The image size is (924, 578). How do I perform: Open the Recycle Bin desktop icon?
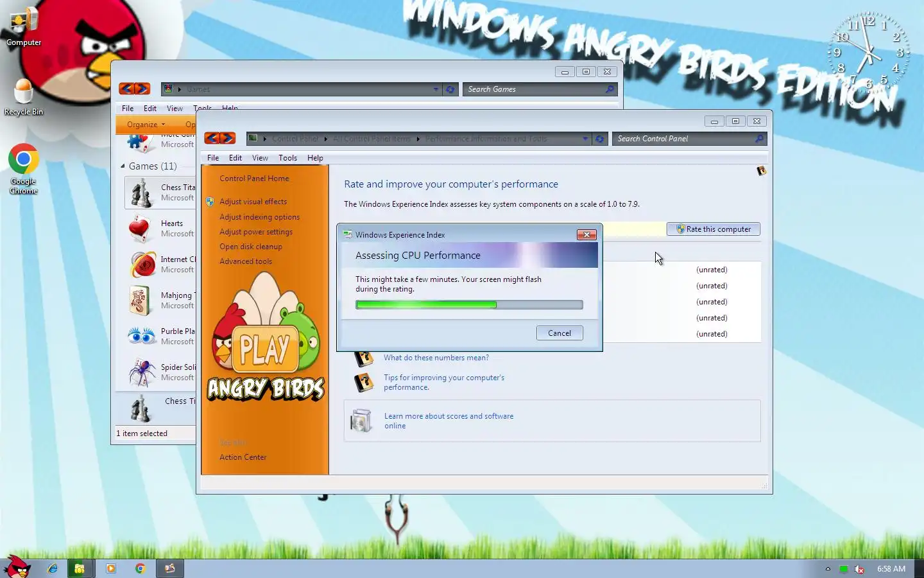coord(24,98)
